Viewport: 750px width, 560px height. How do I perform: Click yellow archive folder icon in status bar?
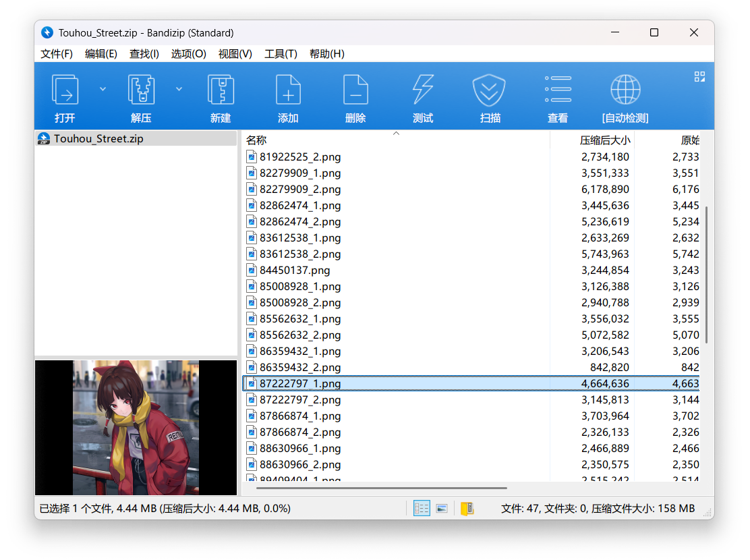point(467,508)
